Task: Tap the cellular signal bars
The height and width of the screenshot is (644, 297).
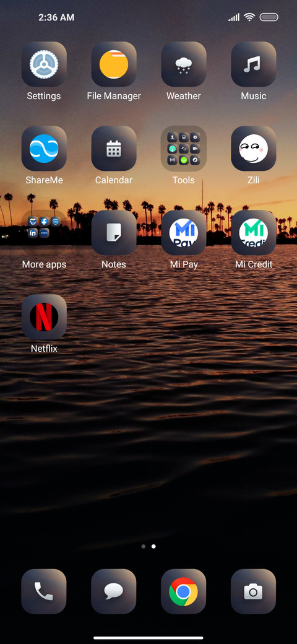Action: [x=234, y=17]
